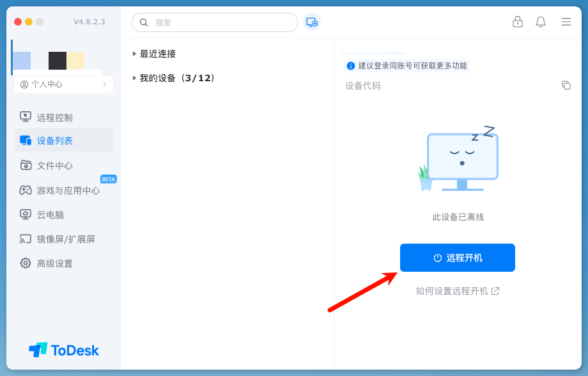Copy device code with the copy icon
This screenshot has height=376, width=588.
(x=566, y=85)
